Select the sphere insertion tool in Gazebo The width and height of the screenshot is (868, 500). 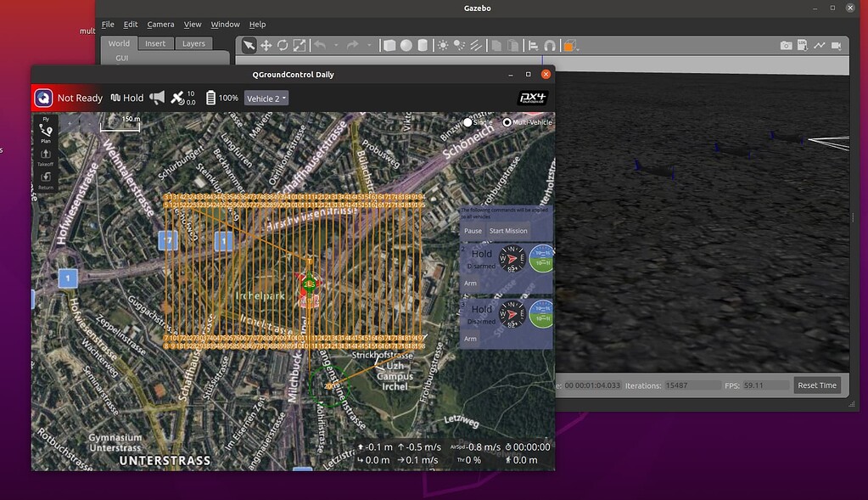(406, 45)
